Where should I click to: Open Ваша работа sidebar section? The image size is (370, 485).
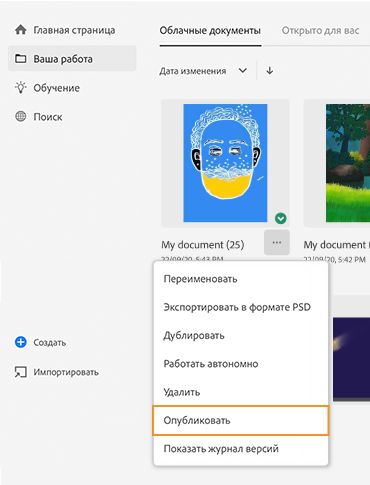(72, 59)
